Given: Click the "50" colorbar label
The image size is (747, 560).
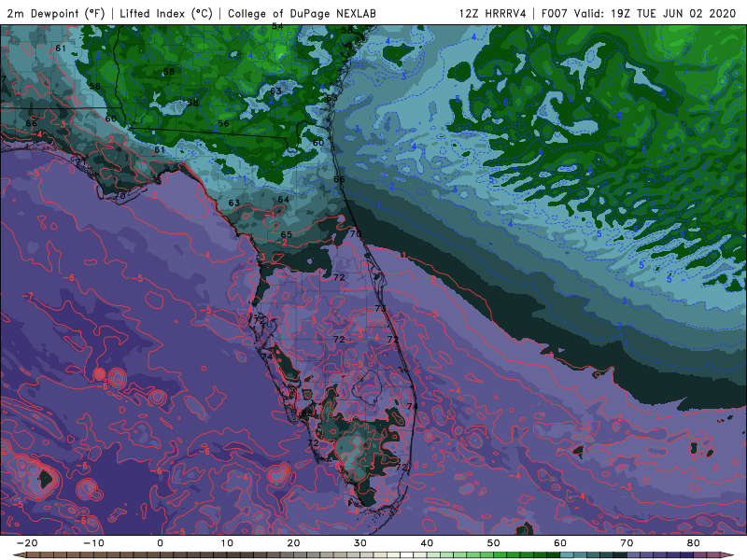Looking at the screenshot, I should pyautogui.click(x=494, y=543).
